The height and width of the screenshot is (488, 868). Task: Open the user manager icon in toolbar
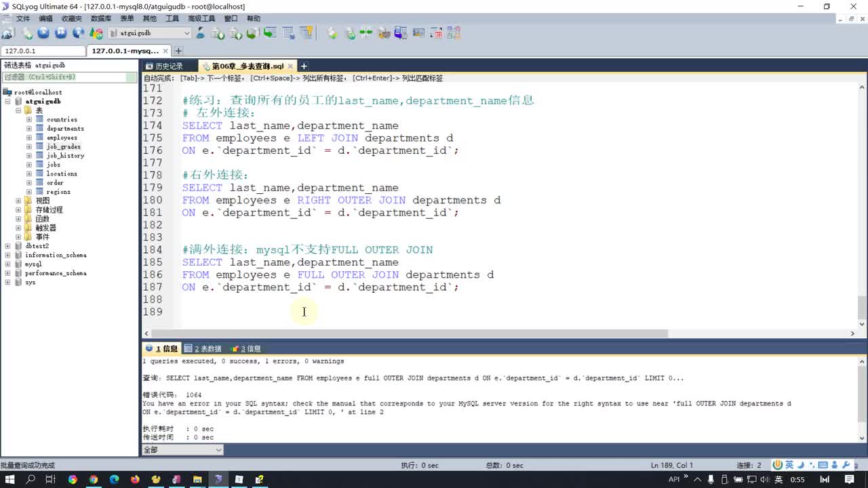[200, 33]
